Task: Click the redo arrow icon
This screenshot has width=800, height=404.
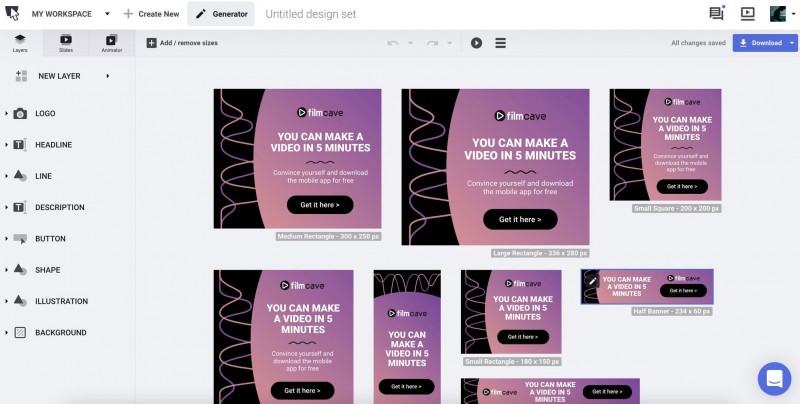Action: [433, 43]
